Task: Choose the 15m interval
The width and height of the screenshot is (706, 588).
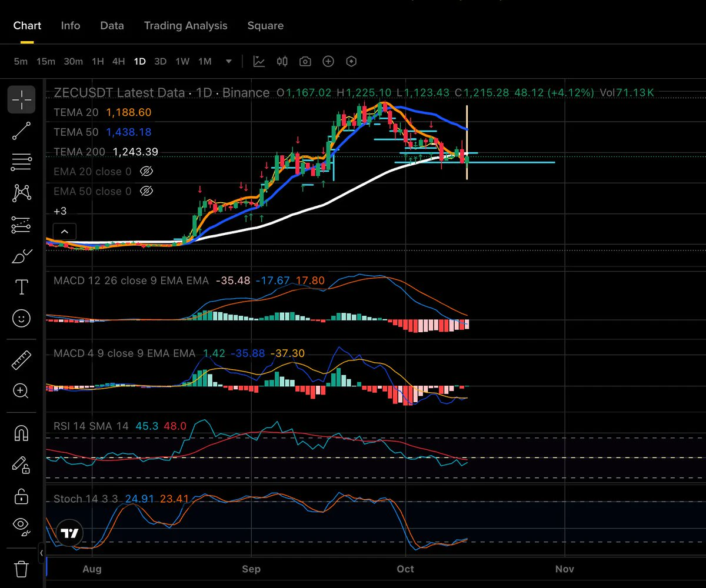Action: click(45, 61)
